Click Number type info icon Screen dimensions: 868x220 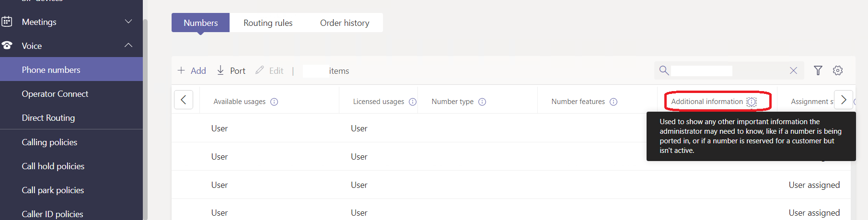[x=482, y=102]
